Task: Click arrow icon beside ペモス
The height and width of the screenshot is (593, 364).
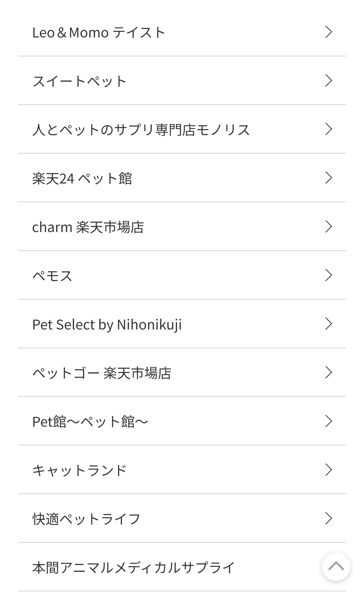Action: click(328, 275)
